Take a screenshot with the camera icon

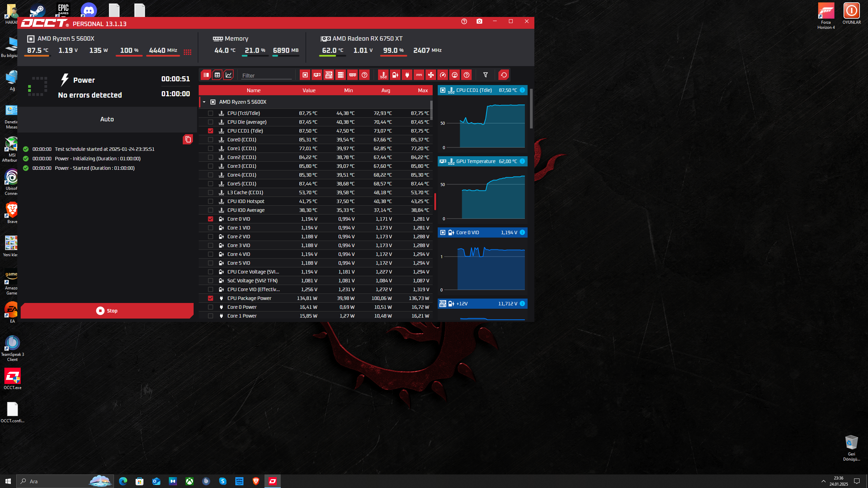479,21
